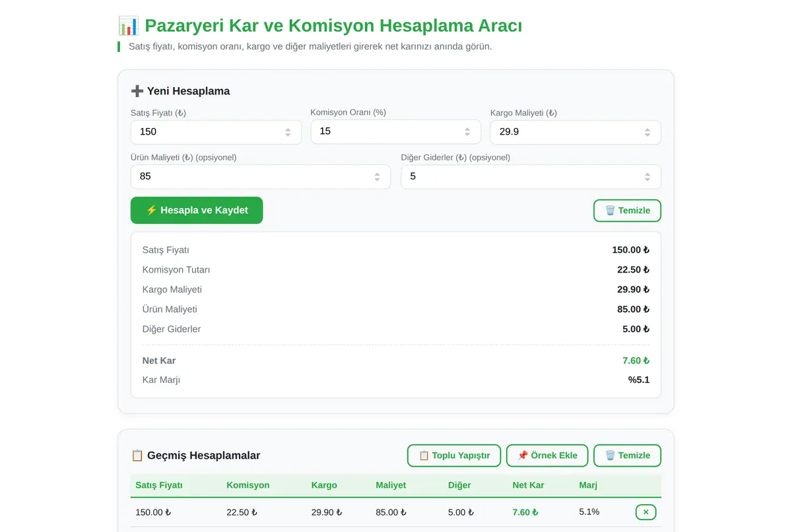
Task: Select the Diğer Giderler value 5.00 ₺ in results
Action: (x=636, y=329)
